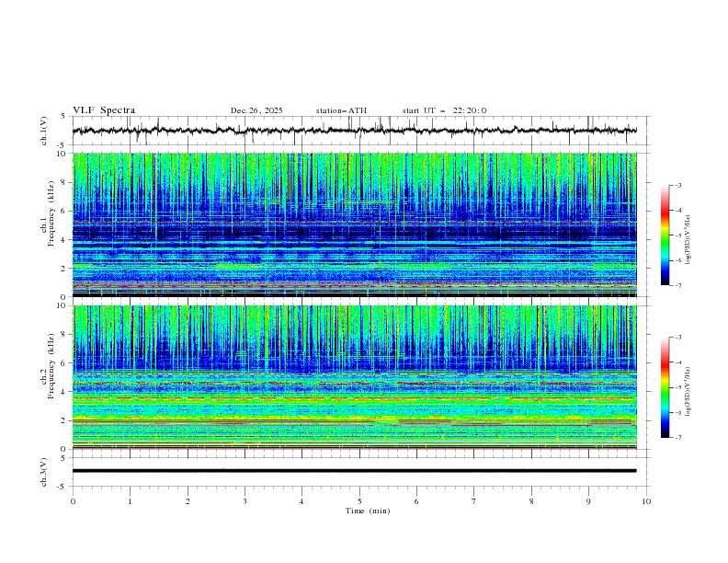This screenshot has height=563, width=728.
Task: Click the ch.1 "Frequency (kHz)" axis label
Action: pos(51,213)
